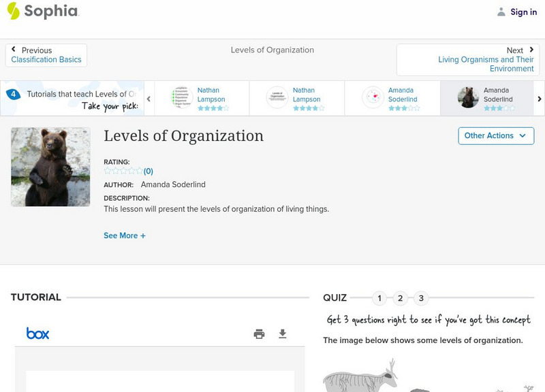Image resolution: width=545 pixels, height=392 pixels.
Task: Go to Previous: Classification Basics
Action: [x=46, y=55]
